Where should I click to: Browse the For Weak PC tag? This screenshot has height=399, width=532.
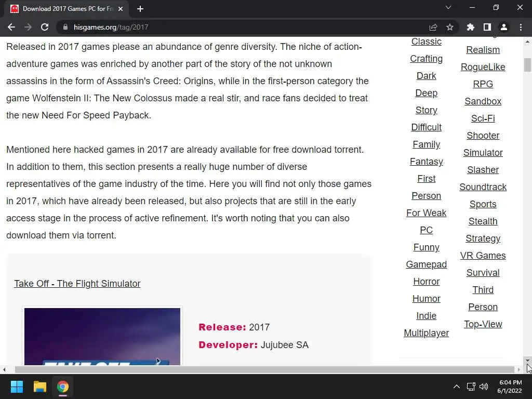click(x=427, y=221)
